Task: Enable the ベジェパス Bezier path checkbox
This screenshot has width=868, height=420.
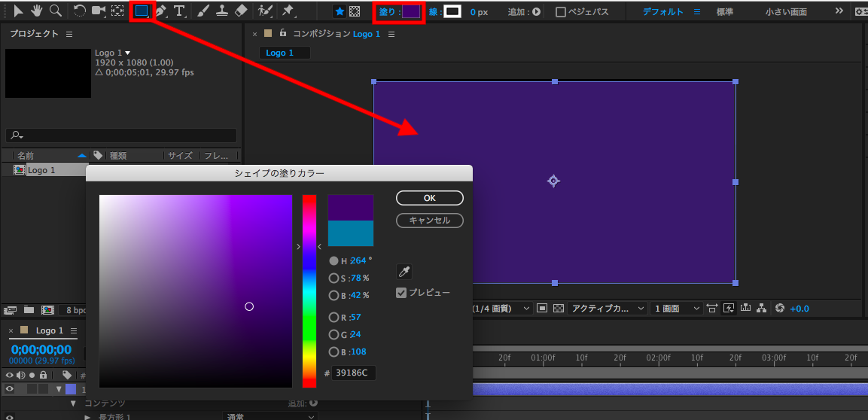Action: pos(562,11)
